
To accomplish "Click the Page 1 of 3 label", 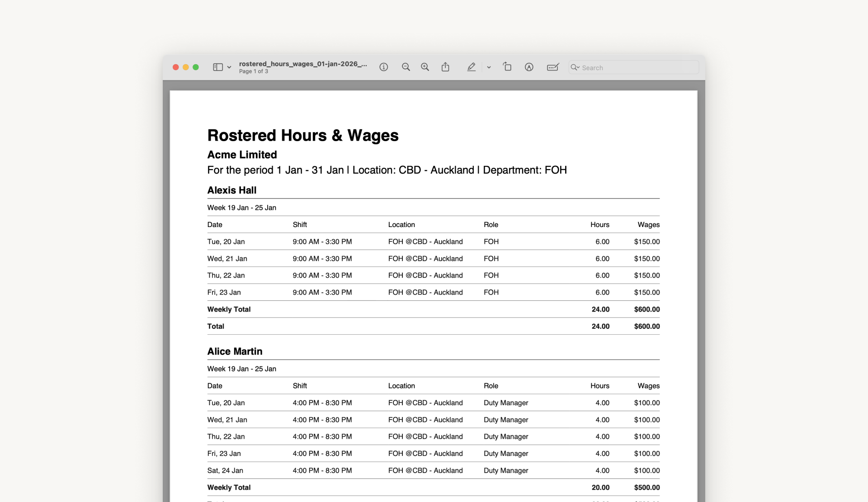I will pyautogui.click(x=253, y=71).
